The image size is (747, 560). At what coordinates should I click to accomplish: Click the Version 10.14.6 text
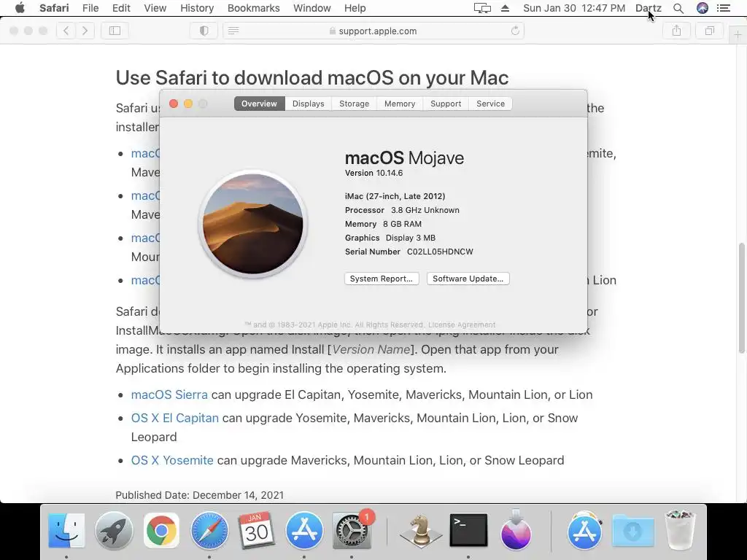pyautogui.click(x=374, y=173)
